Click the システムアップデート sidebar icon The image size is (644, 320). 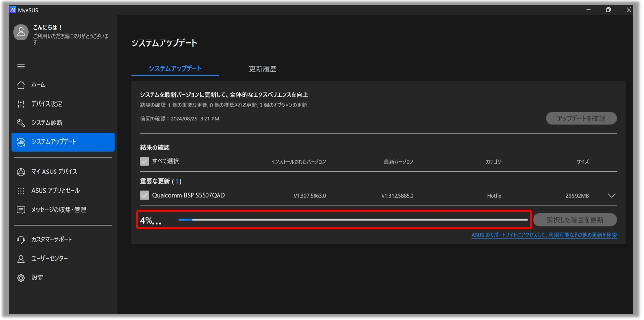[x=21, y=142]
